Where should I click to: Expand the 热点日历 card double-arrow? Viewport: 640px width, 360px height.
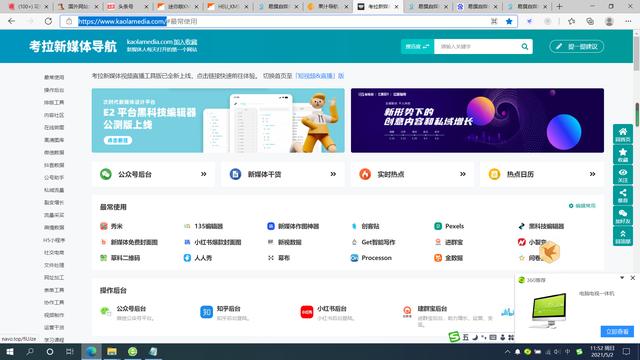point(592,174)
